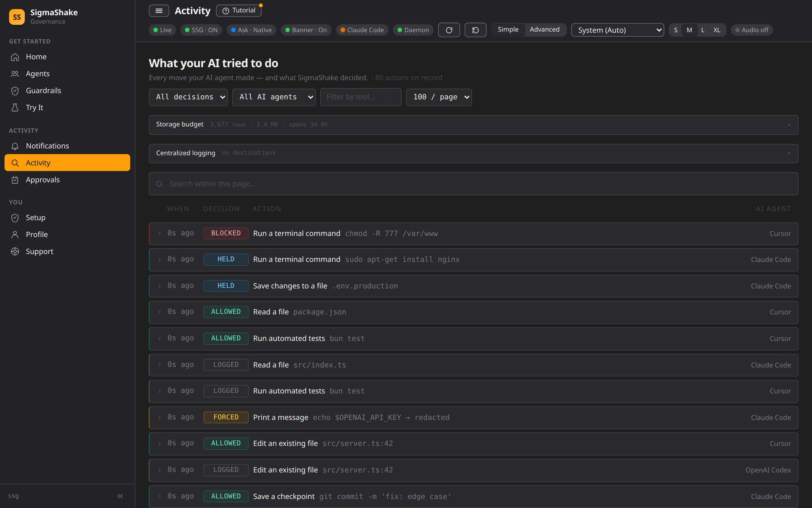
Task: Toggle the Live status pill
Action: coord(162,30)
